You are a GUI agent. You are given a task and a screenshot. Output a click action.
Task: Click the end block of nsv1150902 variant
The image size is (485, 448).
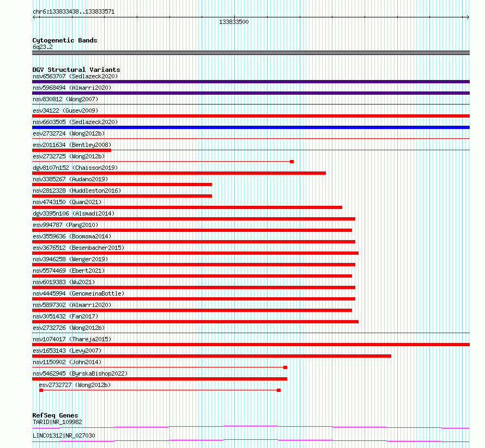(285, 367)
